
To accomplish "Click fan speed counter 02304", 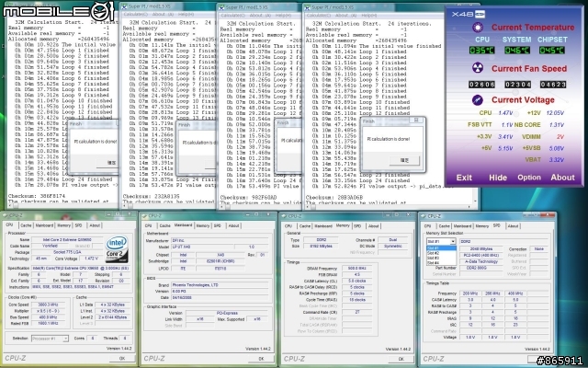I will click(x=517, y=85).
